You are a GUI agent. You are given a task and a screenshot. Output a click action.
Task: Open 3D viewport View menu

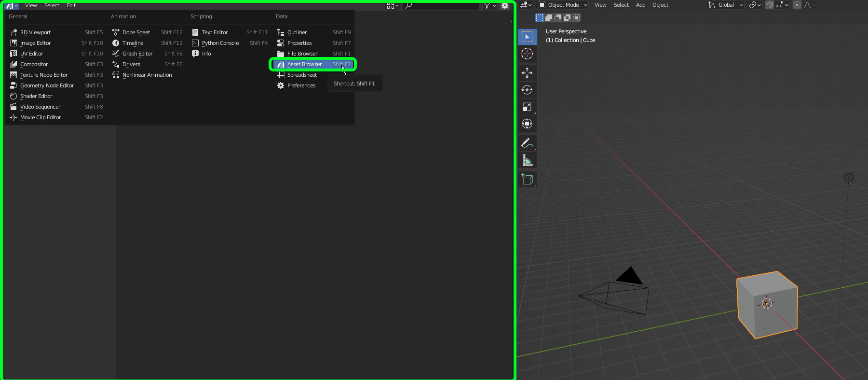point(600,5)
